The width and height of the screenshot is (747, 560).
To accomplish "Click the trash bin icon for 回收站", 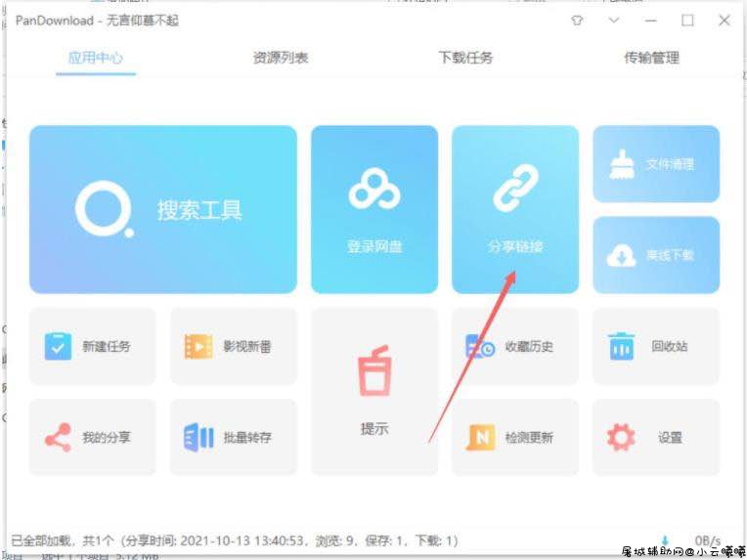I will pyautogui.click(x=622, y=346).
